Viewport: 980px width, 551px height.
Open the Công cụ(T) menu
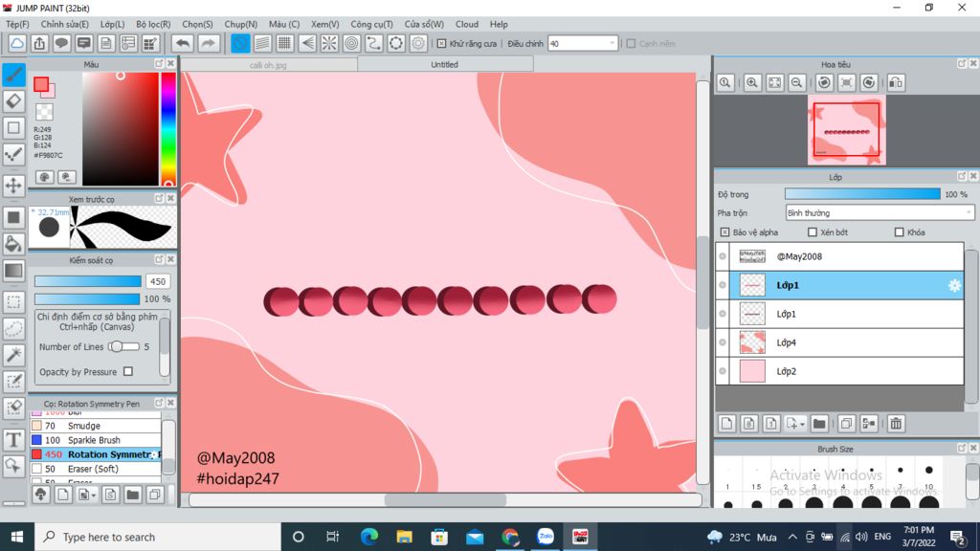coord(371,24)
